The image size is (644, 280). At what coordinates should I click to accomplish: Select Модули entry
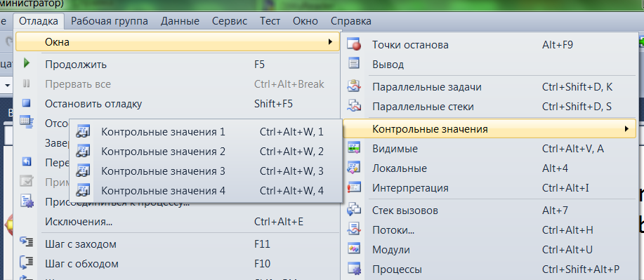click(489, 250)
